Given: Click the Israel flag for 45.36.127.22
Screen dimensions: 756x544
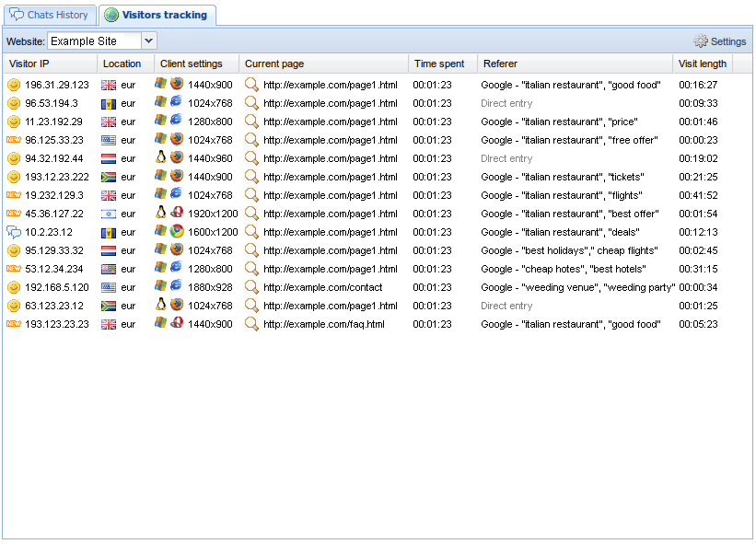Looking at the screenshot, I should (109, 214).
